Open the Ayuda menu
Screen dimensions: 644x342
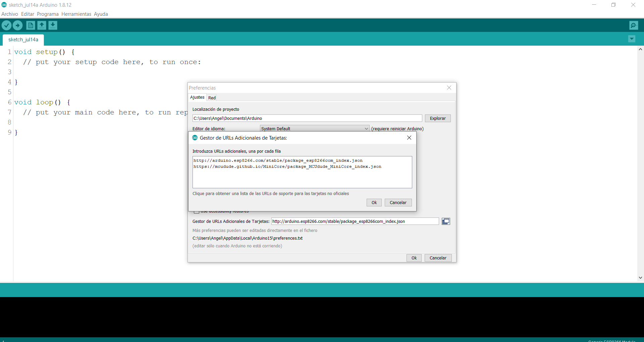click(x=101, y=14)
